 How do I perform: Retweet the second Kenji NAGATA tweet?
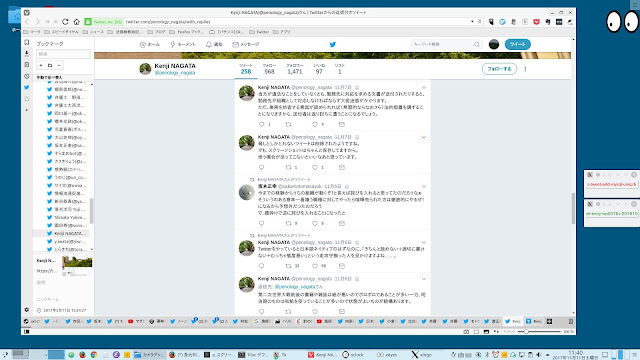[288, 167]
